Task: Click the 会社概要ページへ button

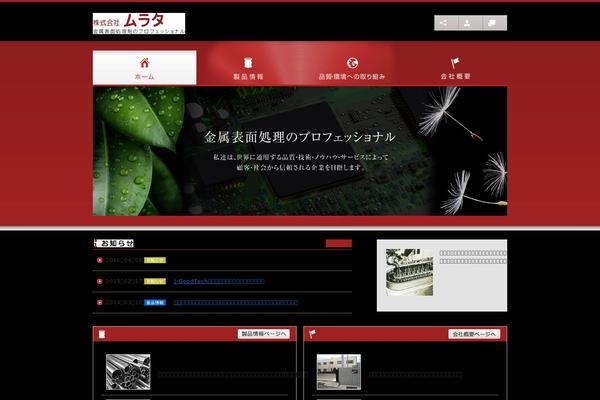Action: [x=474, y=334]
